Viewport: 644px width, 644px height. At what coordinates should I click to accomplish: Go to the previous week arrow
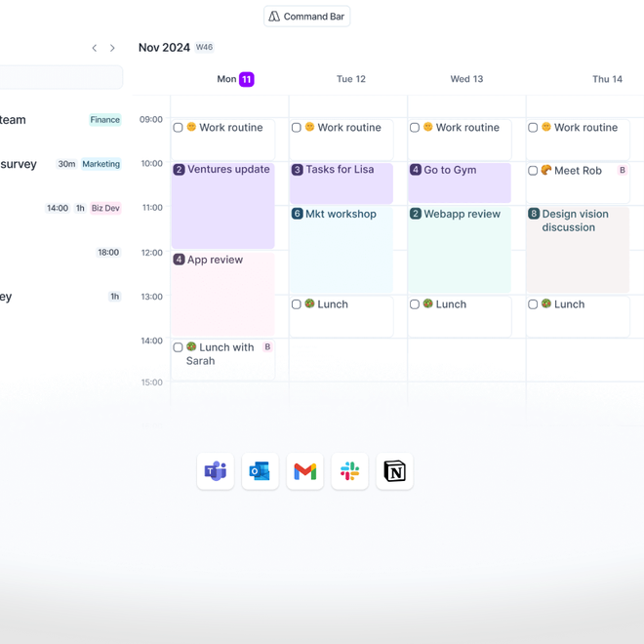[x=95, y=48]
